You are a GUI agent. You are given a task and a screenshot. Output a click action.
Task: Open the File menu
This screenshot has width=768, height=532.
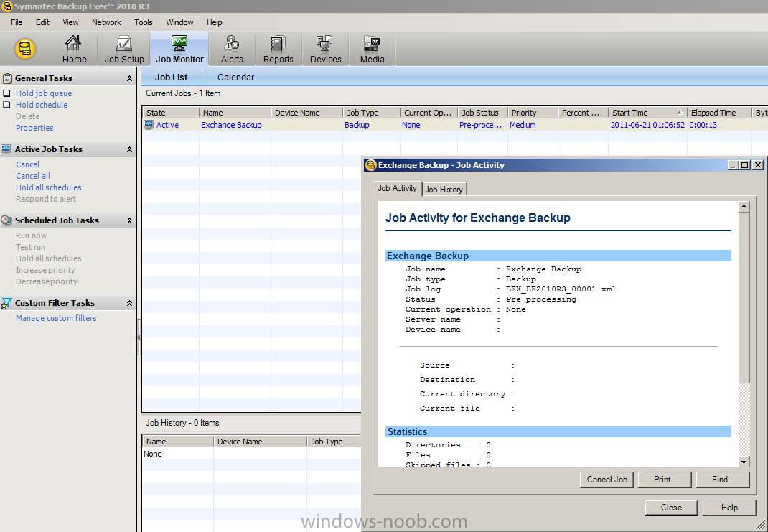(17, 22)
